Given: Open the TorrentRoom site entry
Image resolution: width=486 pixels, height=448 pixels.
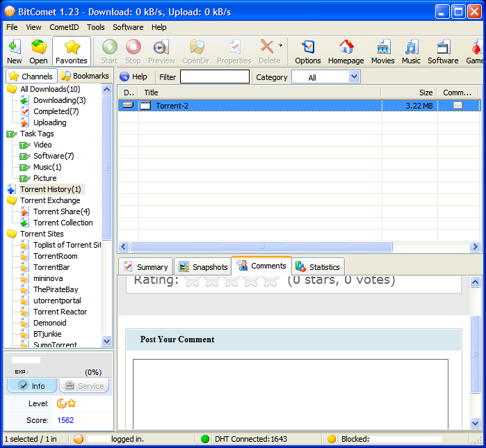Looking at the screenshot, I should (56, 257).
